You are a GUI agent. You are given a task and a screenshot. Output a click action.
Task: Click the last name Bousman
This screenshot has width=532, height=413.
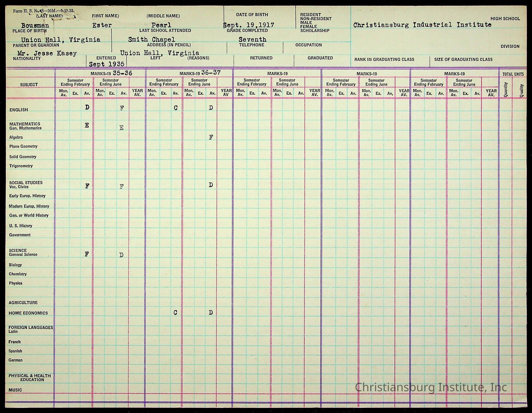35,25
